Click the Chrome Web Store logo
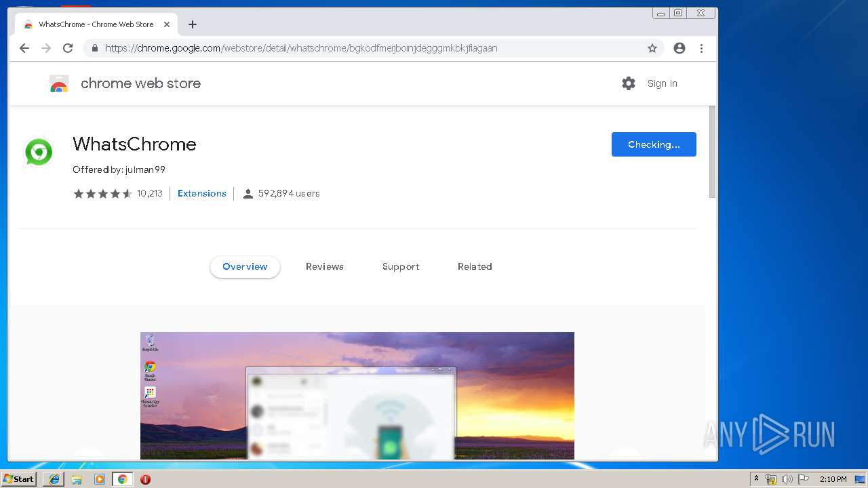 [x=59, y=84]
